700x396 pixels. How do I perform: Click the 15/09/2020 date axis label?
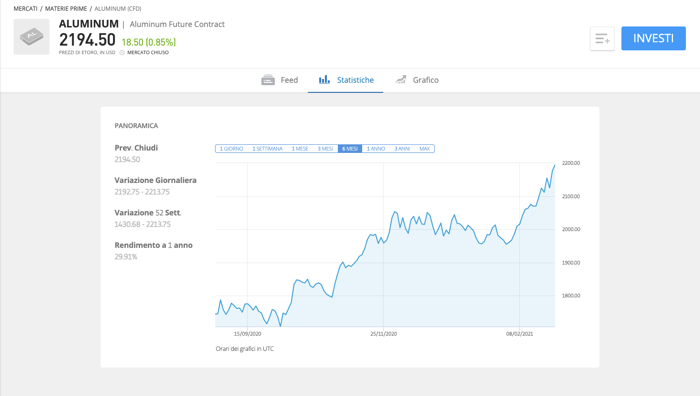247,334
